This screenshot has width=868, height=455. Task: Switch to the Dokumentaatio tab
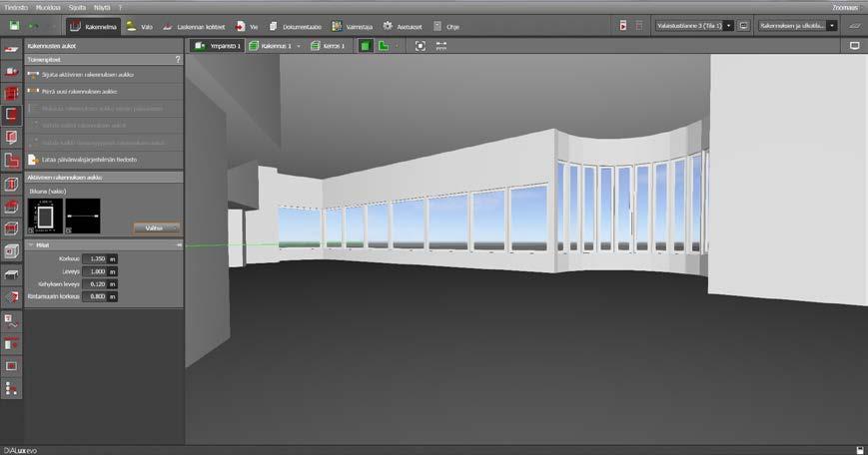click(x=295, y=27)
